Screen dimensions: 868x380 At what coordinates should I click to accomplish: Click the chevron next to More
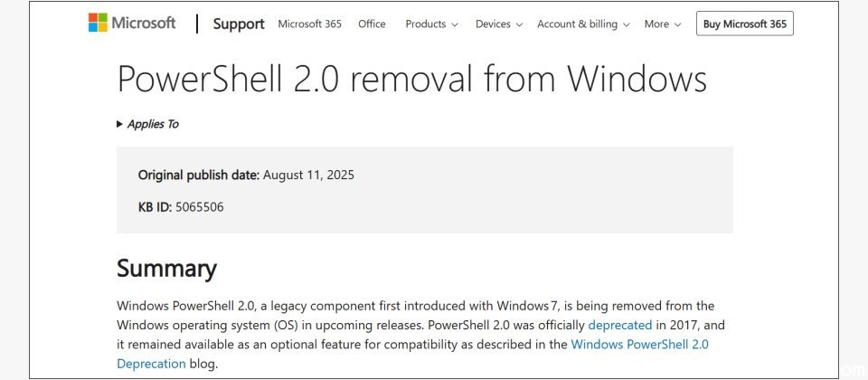click(x=678, y=25)
